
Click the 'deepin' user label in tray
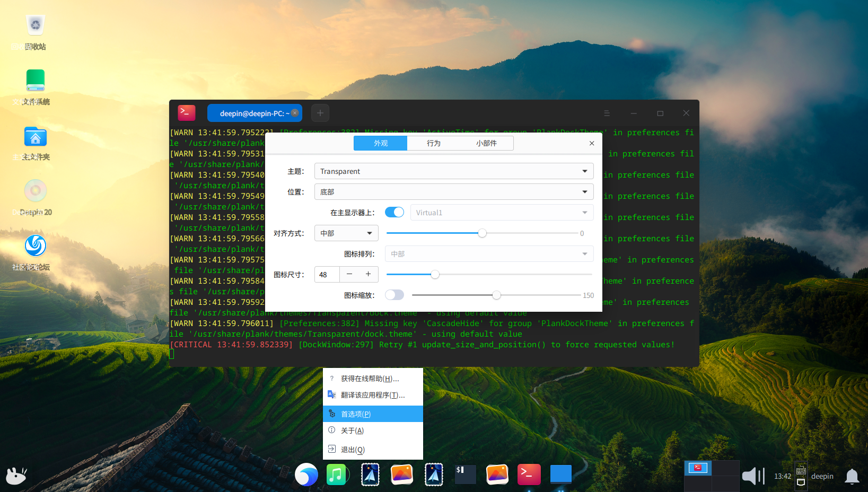pos(822,476)
